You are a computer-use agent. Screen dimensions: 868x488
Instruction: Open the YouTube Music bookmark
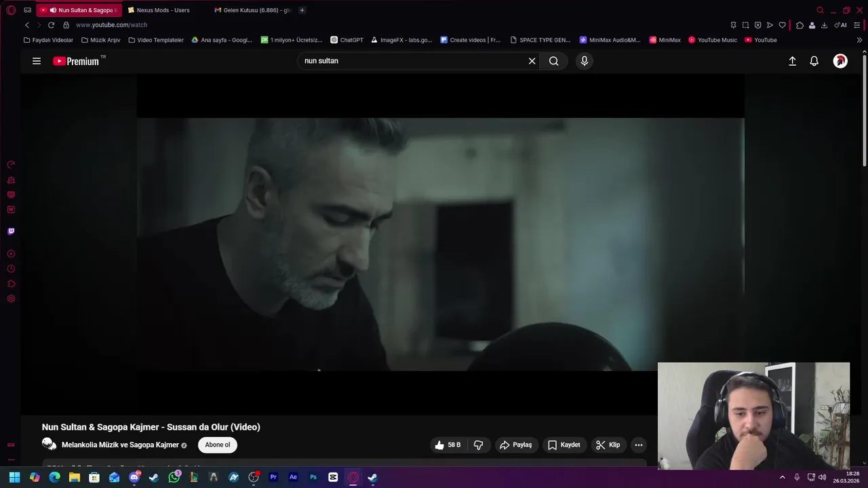coord(713,40)
